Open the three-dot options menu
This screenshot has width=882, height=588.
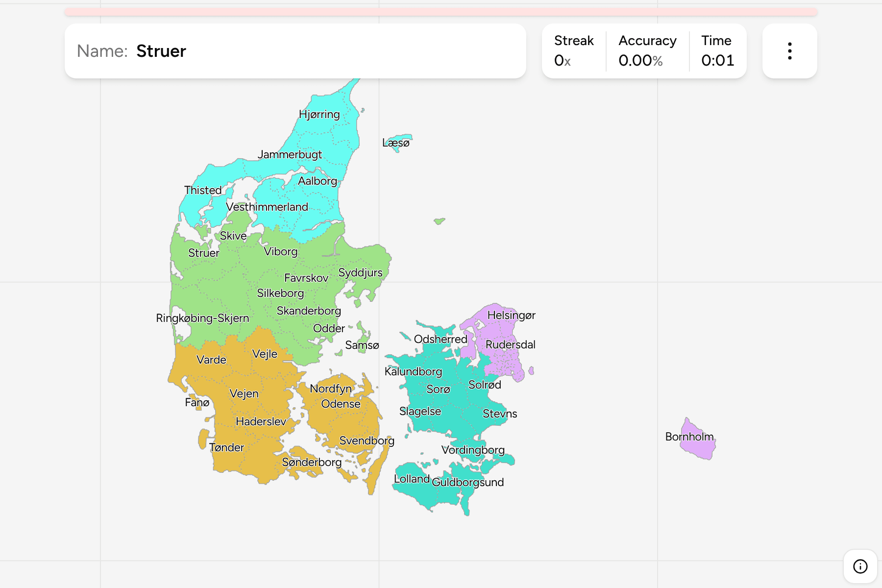pyautogui.click(x=789, y=51)
